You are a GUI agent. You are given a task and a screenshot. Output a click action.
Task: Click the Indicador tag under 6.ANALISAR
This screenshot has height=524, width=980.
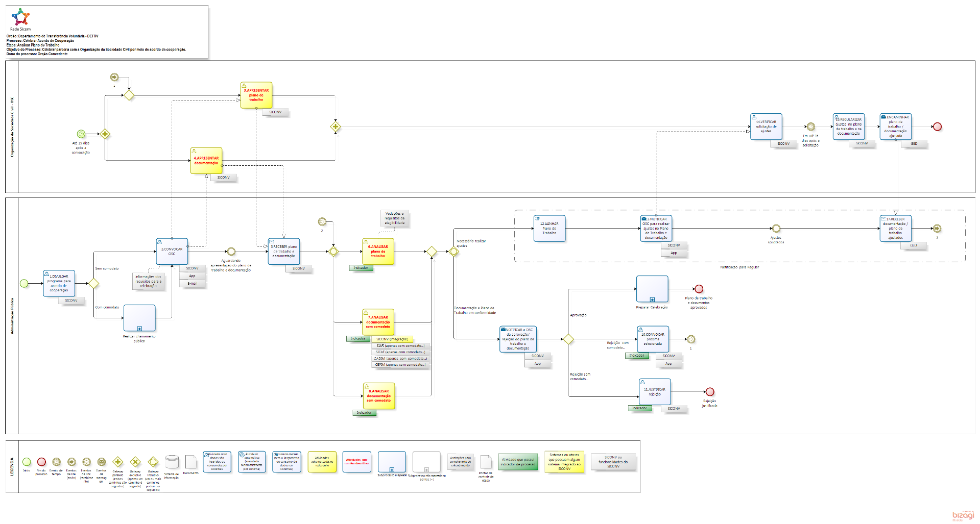[x=361, y=268]
